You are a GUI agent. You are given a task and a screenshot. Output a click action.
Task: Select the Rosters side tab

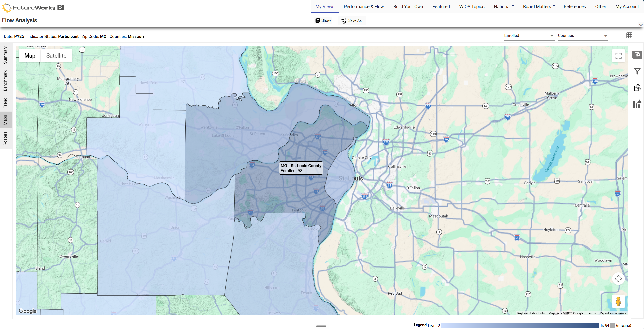(x=5, y=138)
